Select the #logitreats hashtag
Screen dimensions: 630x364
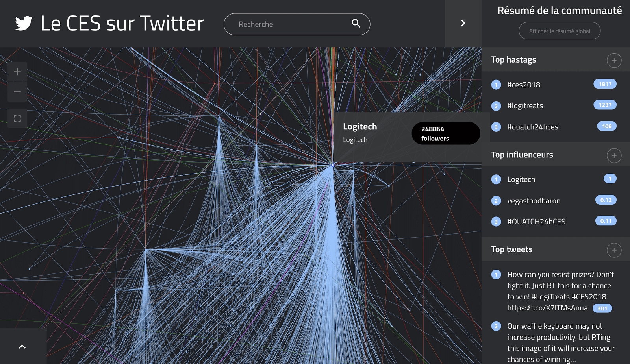[x=525, y=105]
